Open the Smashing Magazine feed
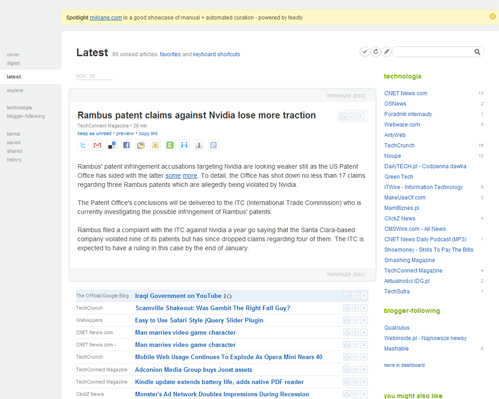Image resolution: width=499 pixels, height=399 pixels. pos(409,260)
